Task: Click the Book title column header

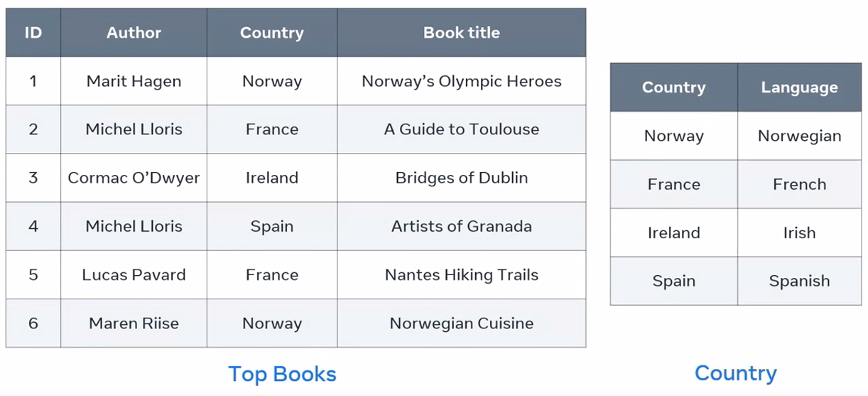Action: (461, 33)
